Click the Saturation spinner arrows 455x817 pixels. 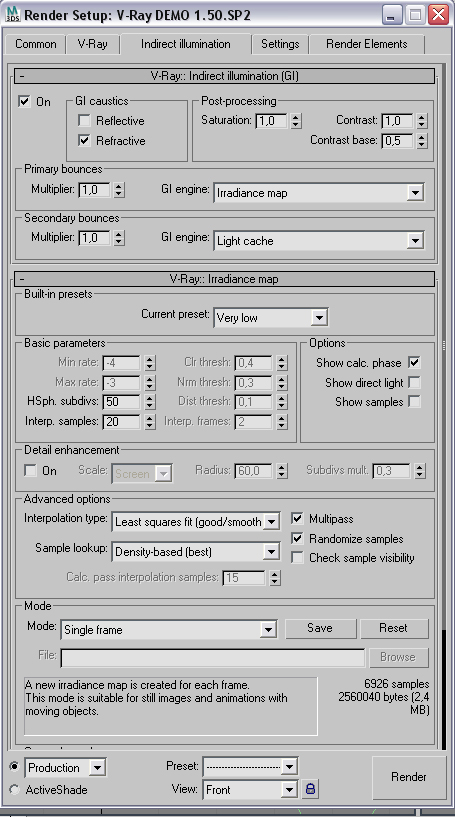[296, 121]
